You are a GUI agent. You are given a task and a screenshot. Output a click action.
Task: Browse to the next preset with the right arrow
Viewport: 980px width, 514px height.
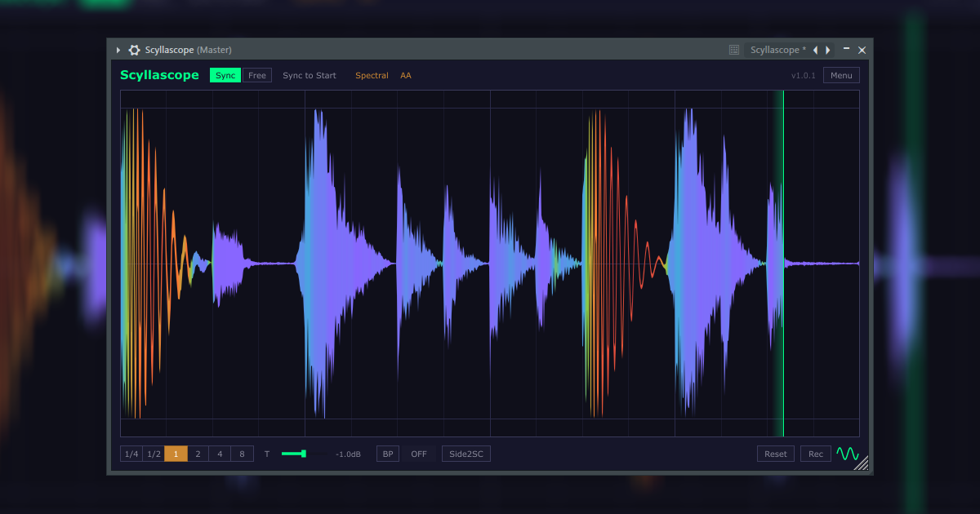[x=827, y=50]
